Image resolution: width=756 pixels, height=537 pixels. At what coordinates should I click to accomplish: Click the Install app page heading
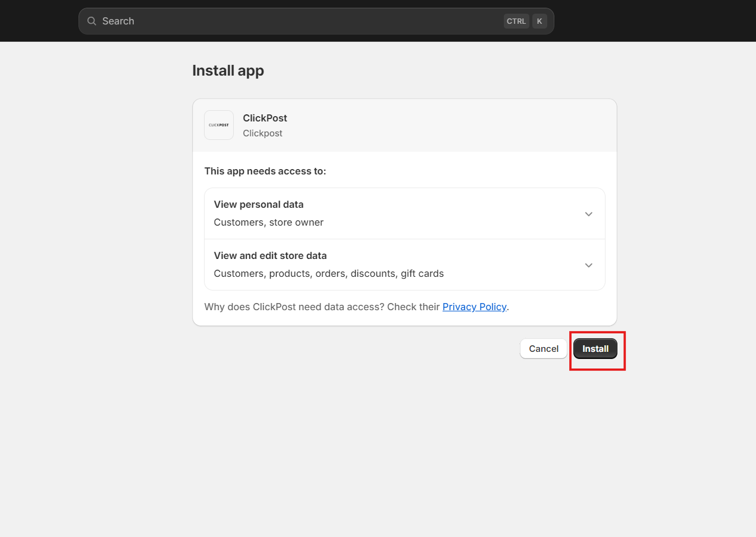pos(228,70)
